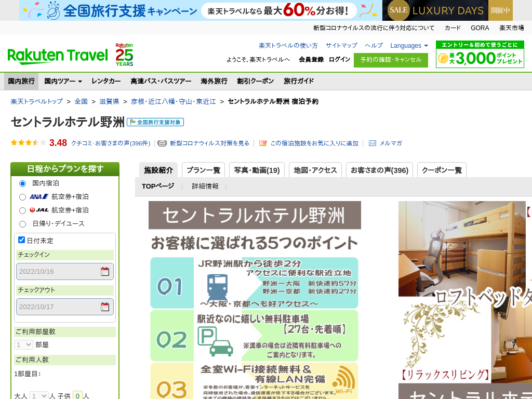This screenshot has width=532, height=399.
Task: Open 国内旅行 navigation tab
Action: (x=21, y=81)
